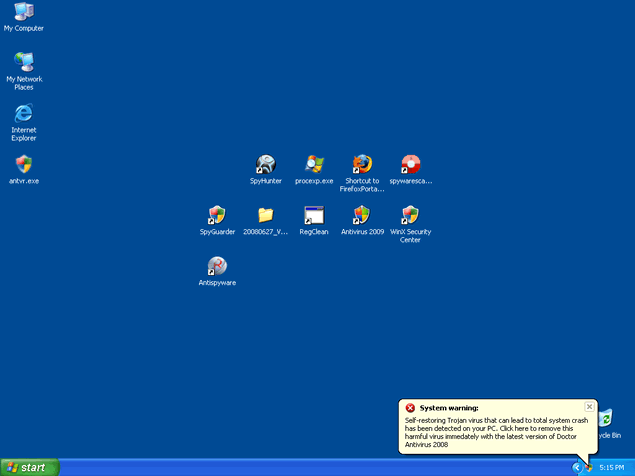Click the taskbar clock showing 5:15 PM
This screenshot has width=635, height=476.
click(611, 467)
